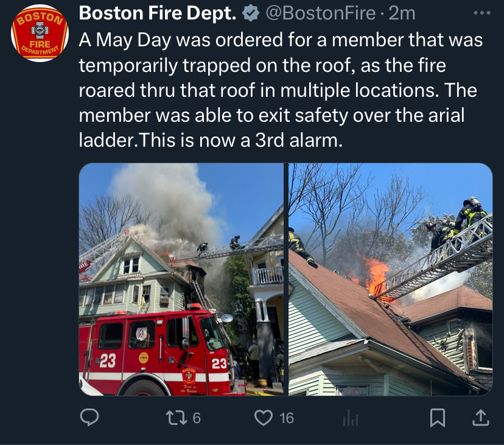The image size is (504, 445).
Task: Visit the @BostonFire handle
Action: pos(320,13)
